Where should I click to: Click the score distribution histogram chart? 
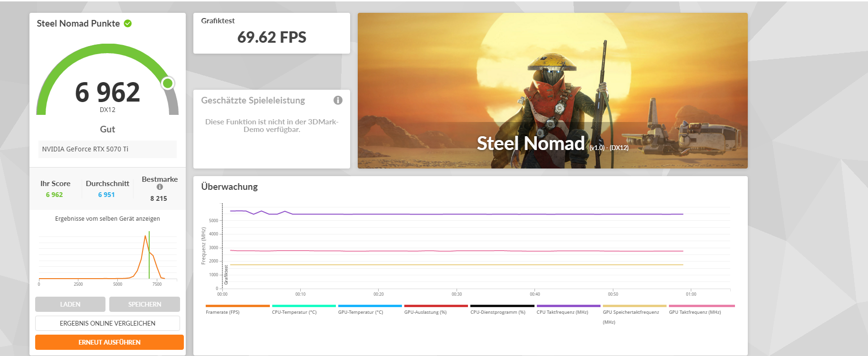(x=108, y=258)
